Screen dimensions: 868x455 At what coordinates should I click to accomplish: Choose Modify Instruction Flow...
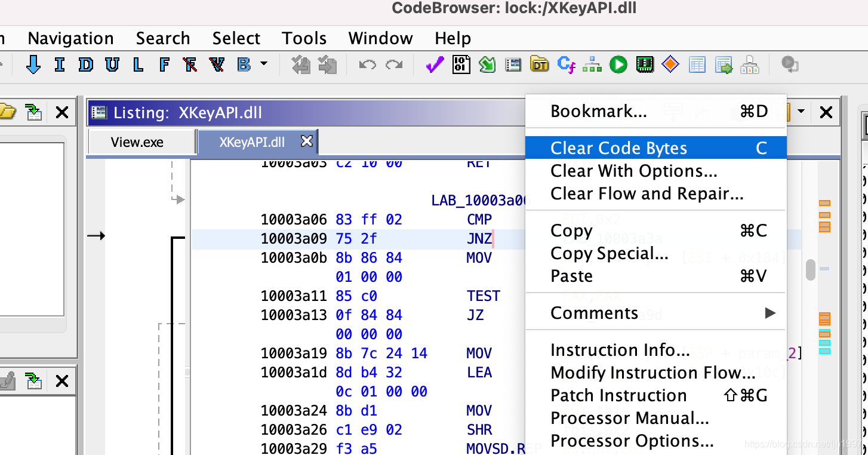[x=656, y=373]
